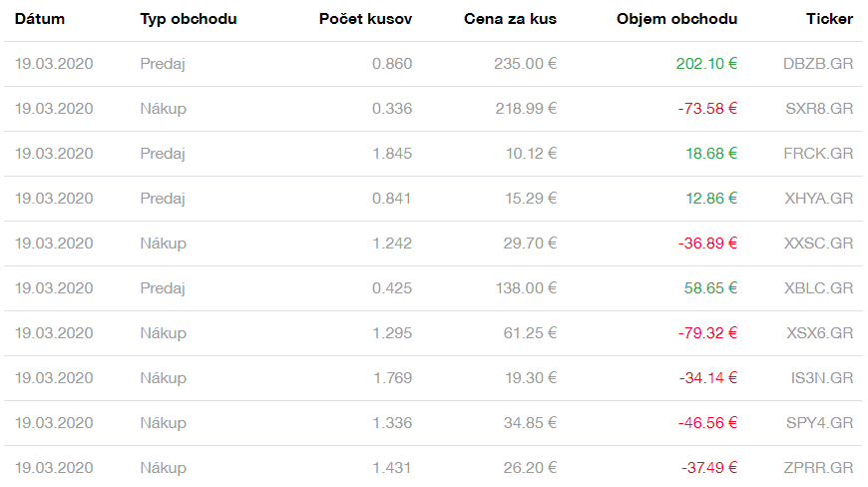
Task: Click the XSX6.GR ticker
Action: (819, 333)
